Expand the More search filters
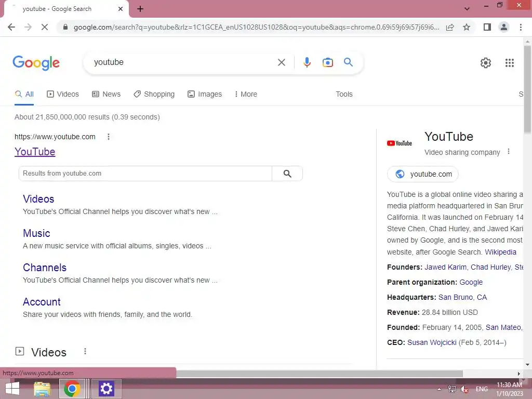 (x=246, y=94)
